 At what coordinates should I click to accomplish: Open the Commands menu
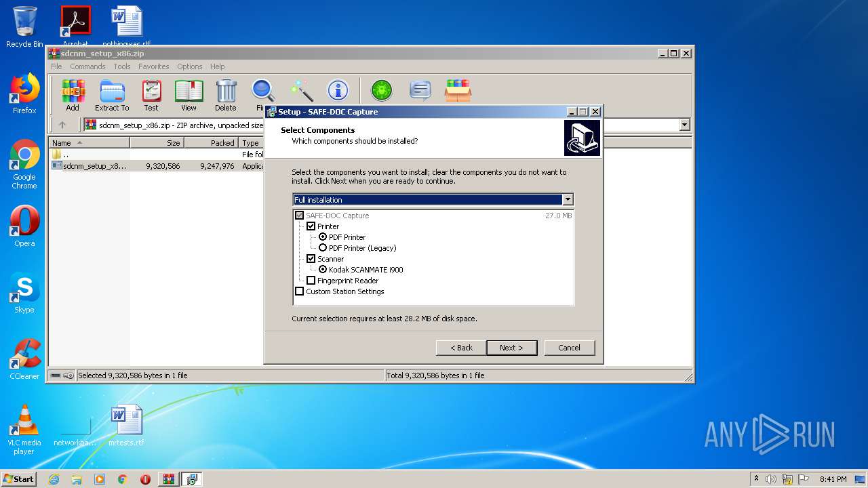point(87,66)
